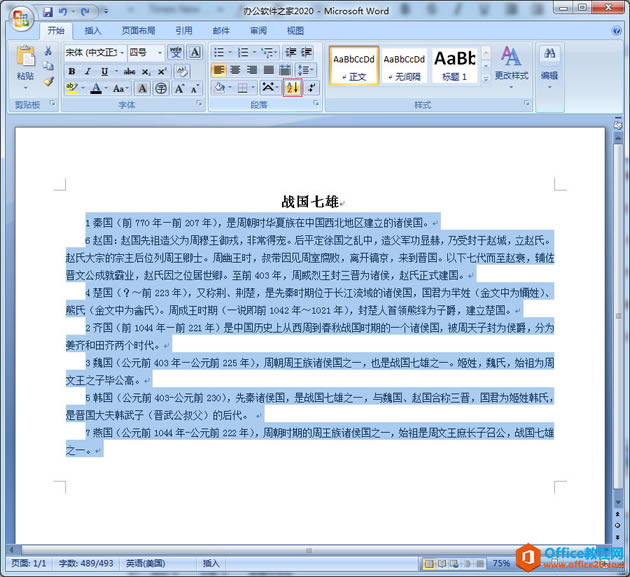The width and height of the screenshot is (630, 577).
Task: Apply character shading
Action: (x=142, y=88)
